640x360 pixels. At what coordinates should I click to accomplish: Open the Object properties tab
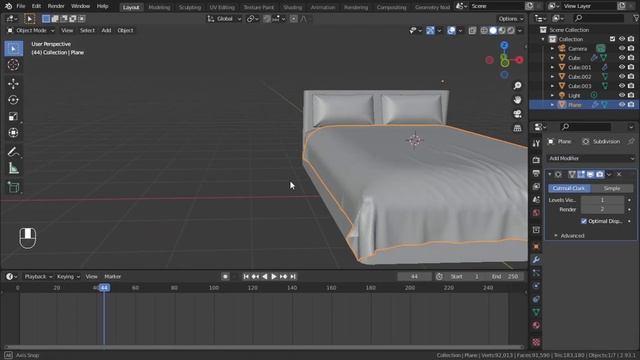click(x=536, y=247)
